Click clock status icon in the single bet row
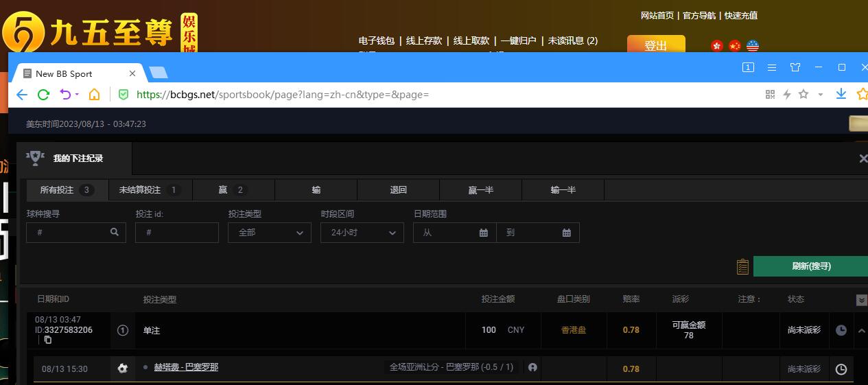Screen dimensions: 868x385 point(841,330)
